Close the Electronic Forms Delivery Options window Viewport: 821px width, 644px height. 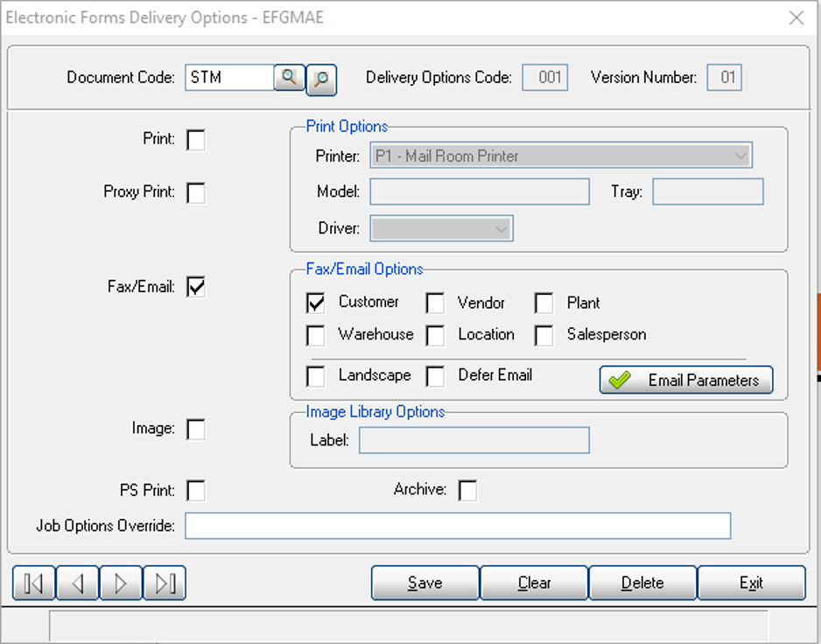(x=796, y=17)
